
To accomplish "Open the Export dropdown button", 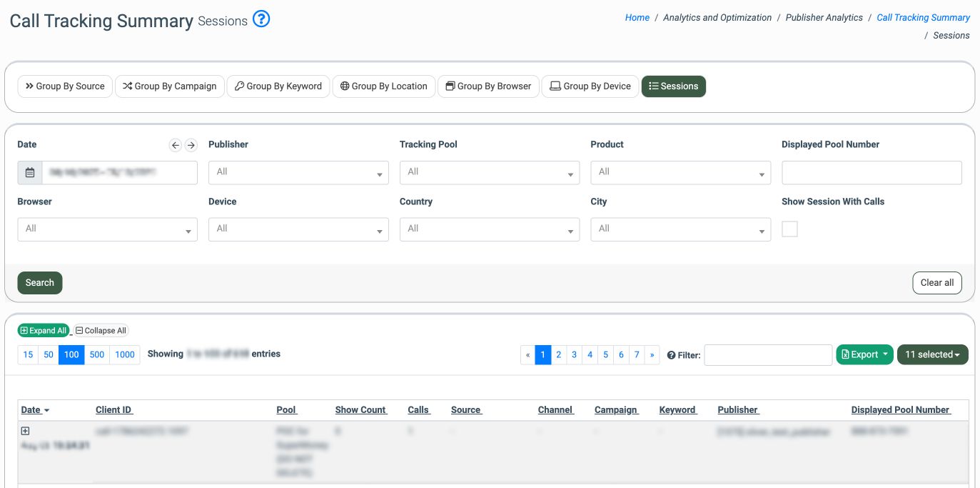I will coord(864,354).
